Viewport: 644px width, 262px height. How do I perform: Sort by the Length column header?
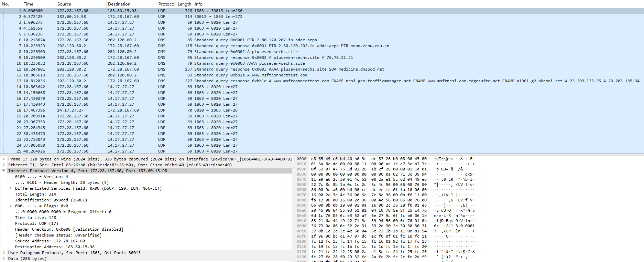[x=184, y=4]
